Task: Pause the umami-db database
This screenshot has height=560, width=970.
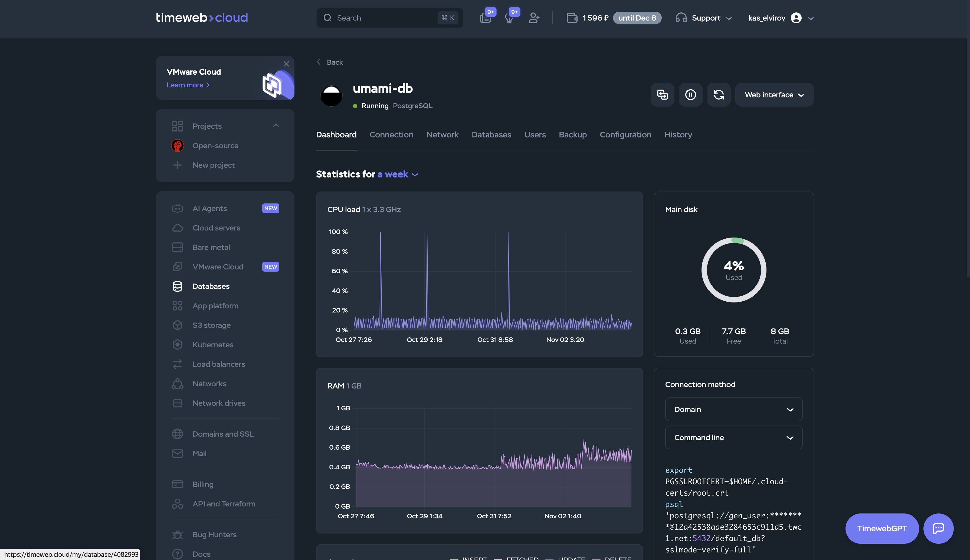Action: pos(690,95)
